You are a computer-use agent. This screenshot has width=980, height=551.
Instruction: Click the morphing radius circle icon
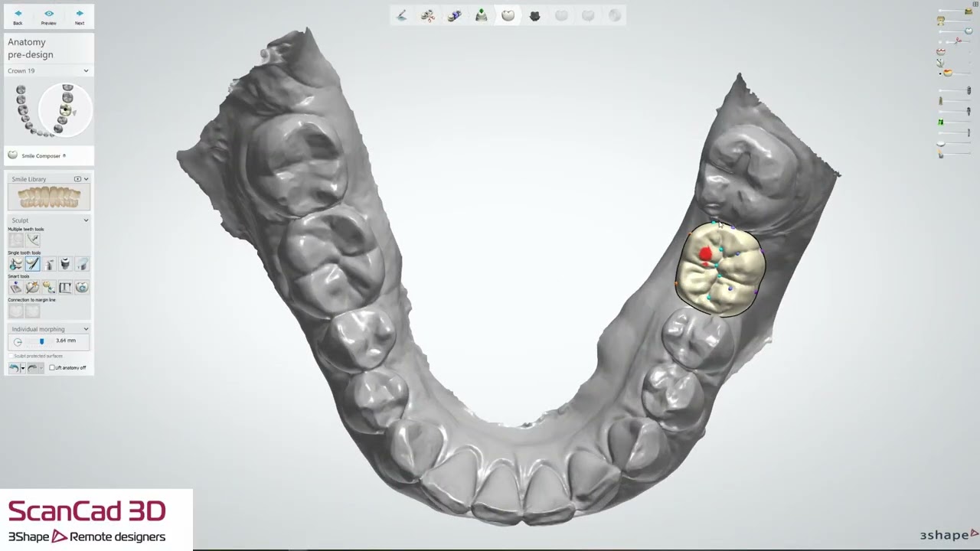click(18, 341)
